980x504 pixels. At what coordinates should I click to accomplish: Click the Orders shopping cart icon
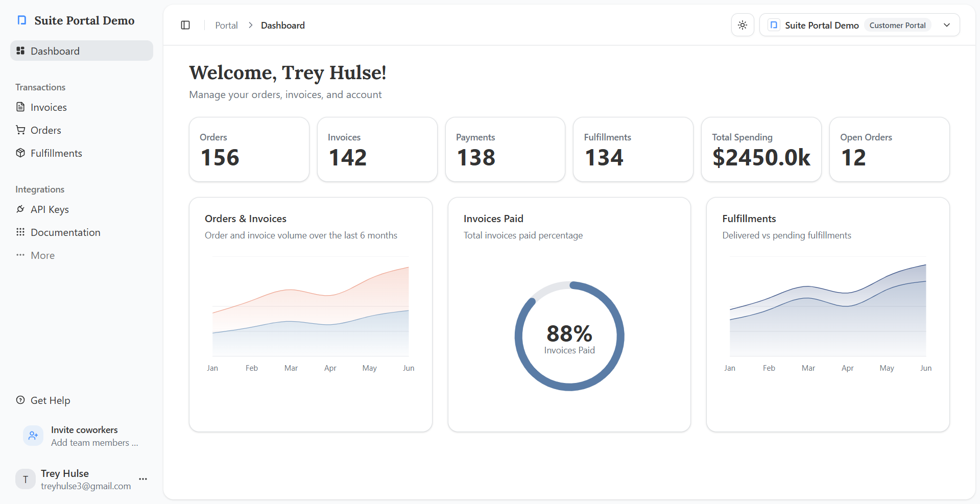pos(20,130)
